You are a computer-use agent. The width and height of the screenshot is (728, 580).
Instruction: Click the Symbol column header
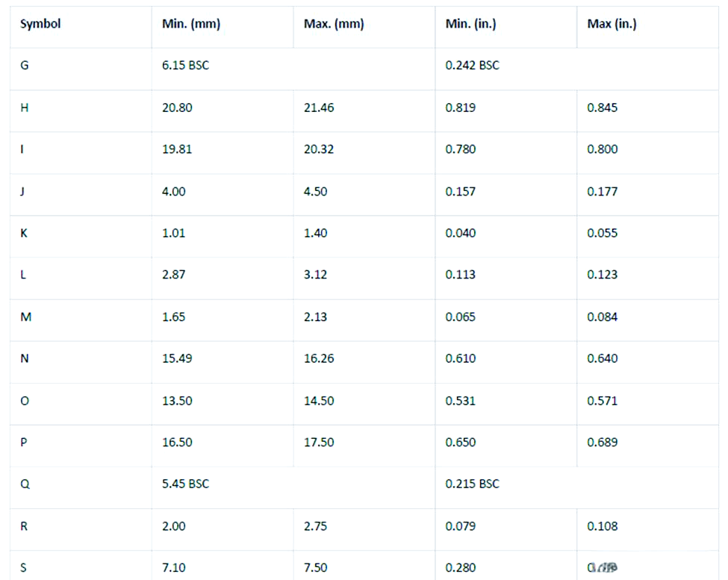40,24
